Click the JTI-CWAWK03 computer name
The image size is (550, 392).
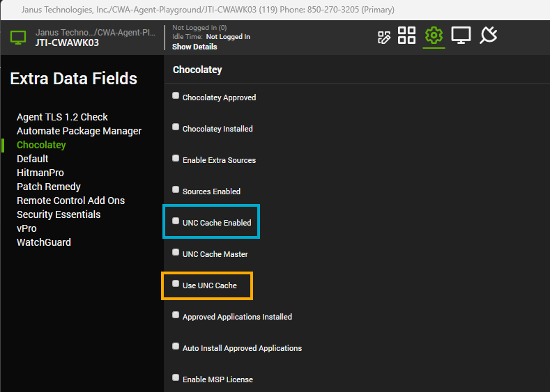(67, 42)
